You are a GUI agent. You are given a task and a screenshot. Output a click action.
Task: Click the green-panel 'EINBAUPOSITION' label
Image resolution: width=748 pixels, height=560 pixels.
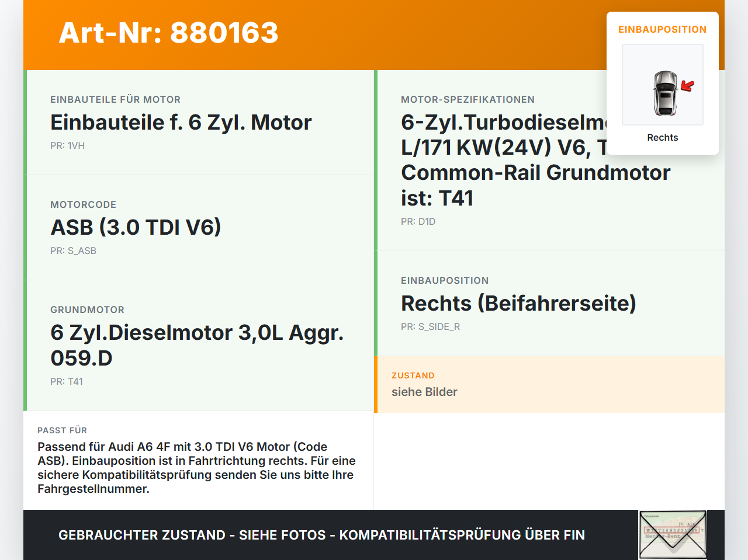click(445, 281)
